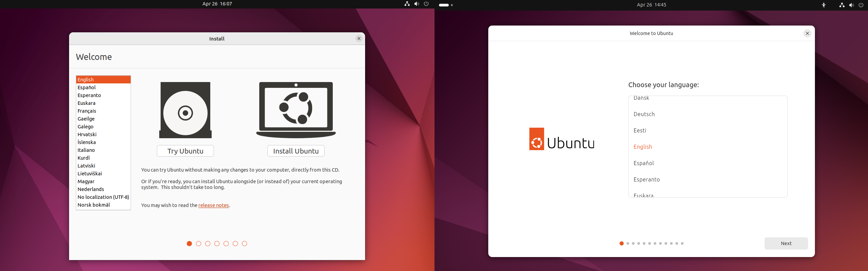Click the Activities workspace indicator pill
The image size is (868, 271).
tap(444, 5)
